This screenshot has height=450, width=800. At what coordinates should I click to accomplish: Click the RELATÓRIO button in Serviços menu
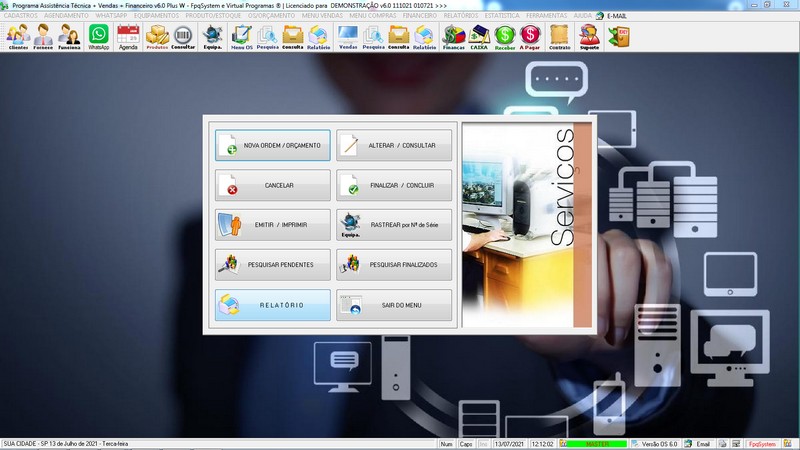pyautogui.click(x=272, y=305)
